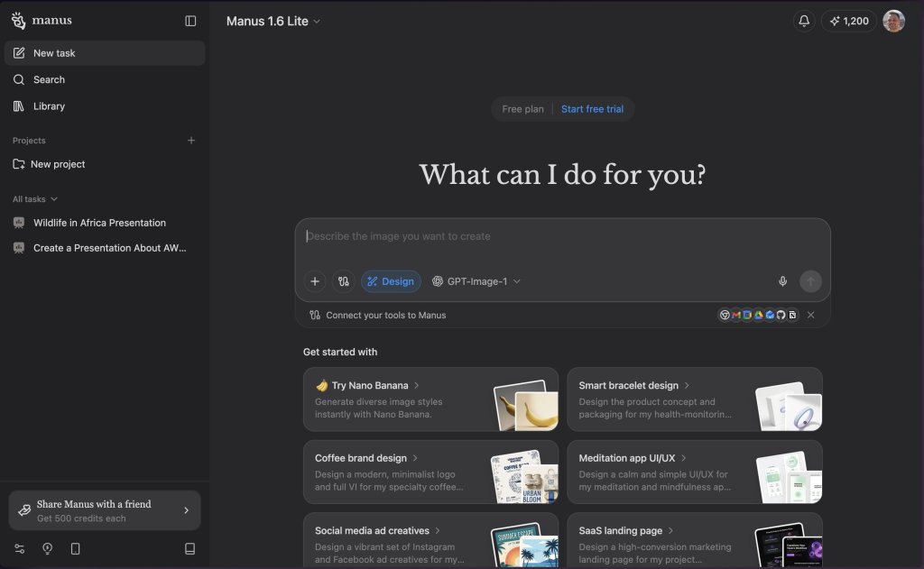Open Search in the sidebar

tap(49, 79)
